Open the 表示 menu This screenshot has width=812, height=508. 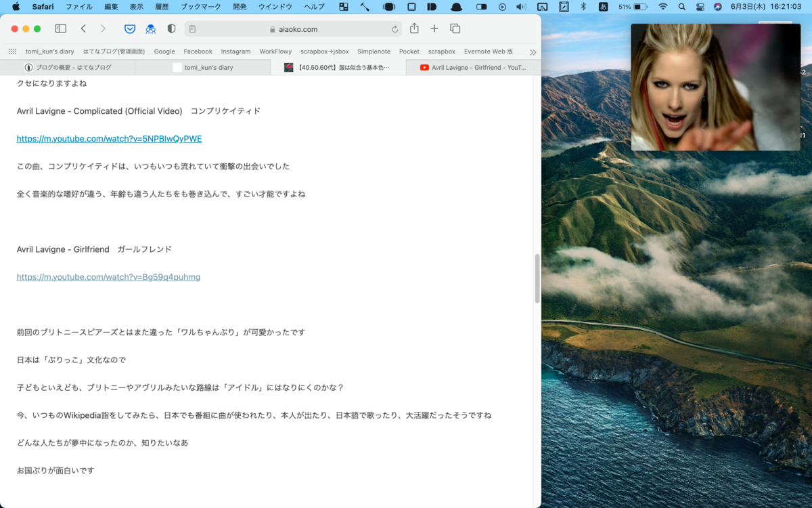pyautogui.click(x=137, y=7)
